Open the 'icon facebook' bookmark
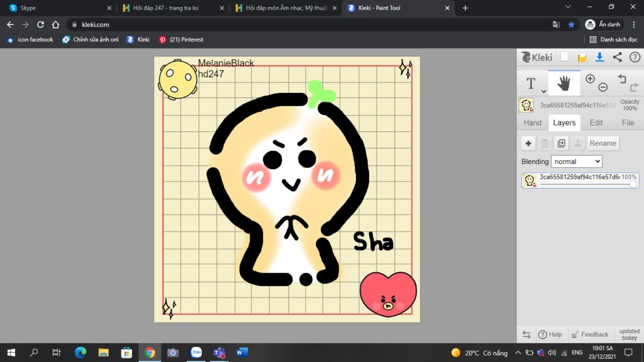This screenshot has height=362, width=644. pyautogui.click(x=30, y=40)
